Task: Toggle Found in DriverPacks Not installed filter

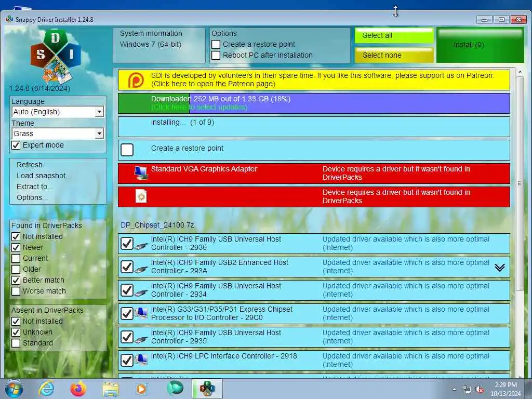Action: click(16, 236)
